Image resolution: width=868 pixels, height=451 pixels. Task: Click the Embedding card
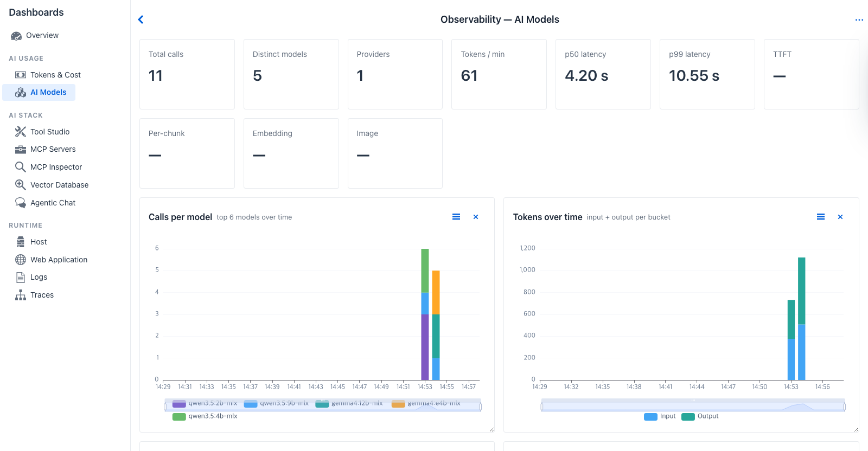[291, 153]
